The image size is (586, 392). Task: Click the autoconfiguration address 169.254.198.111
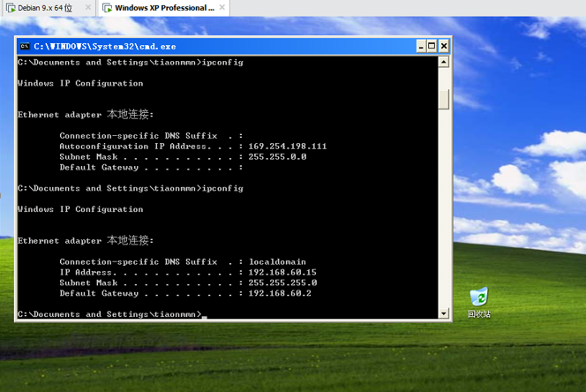click(288, 147)
